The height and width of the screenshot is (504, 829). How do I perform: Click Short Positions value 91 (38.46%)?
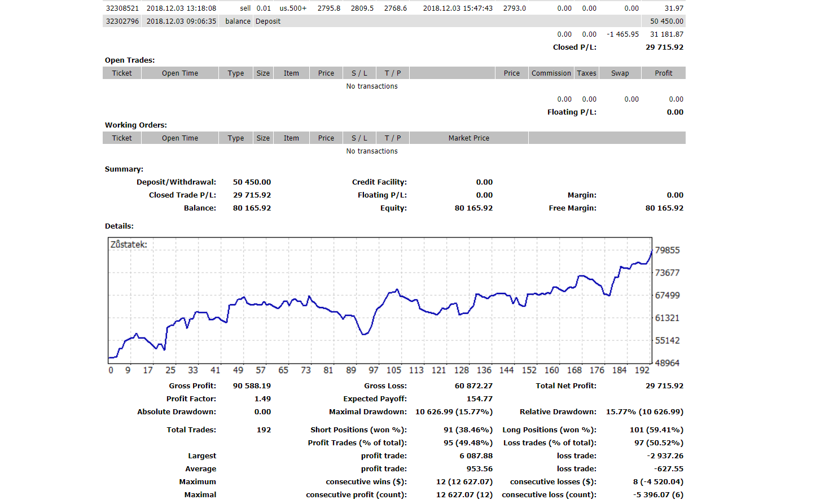click(x=468, y=430)
